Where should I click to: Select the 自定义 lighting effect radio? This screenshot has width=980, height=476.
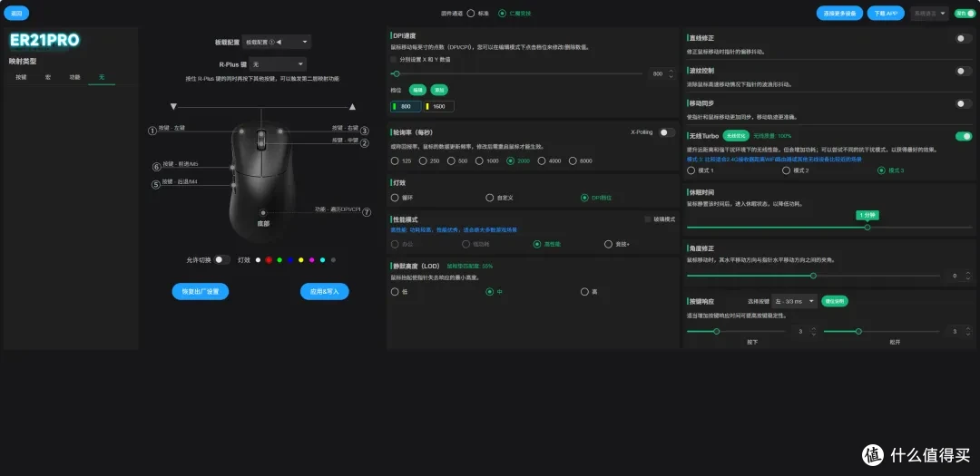pos(489,198)
